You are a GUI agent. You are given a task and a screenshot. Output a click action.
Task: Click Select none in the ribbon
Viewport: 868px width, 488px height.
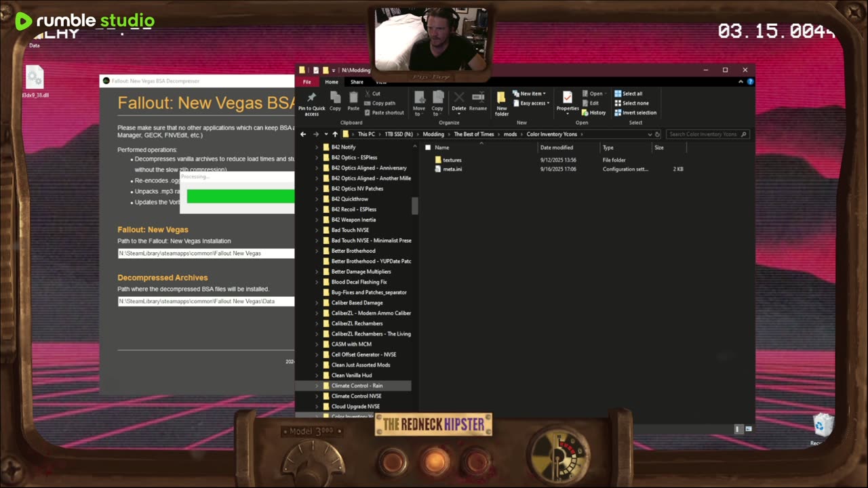pyautogui.click(x=631, y=103)
